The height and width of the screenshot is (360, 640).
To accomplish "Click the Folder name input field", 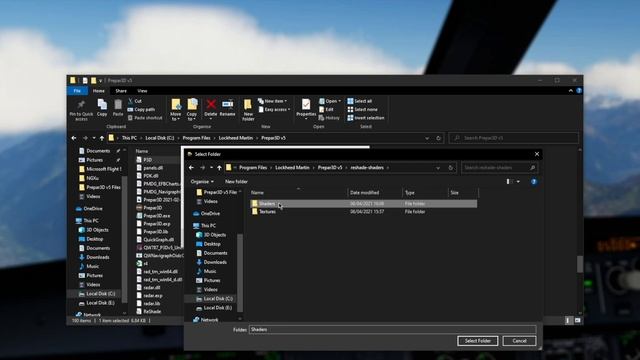I will (392, 329).
